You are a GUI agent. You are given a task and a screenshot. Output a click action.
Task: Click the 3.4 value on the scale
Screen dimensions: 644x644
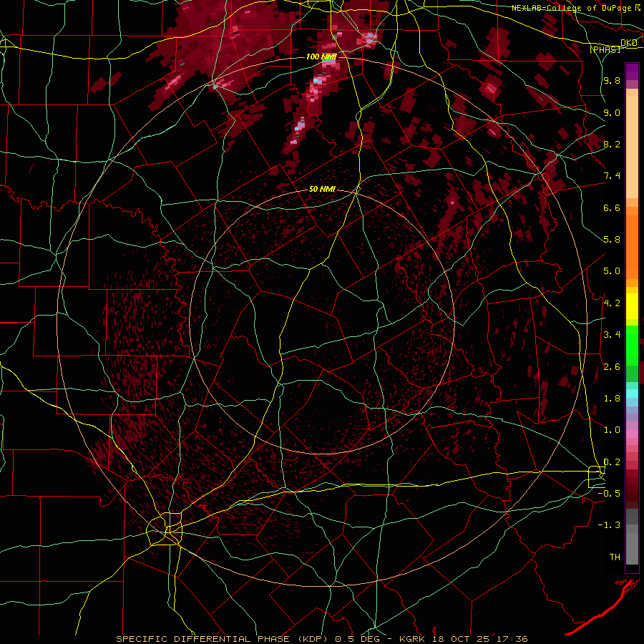tap(612, 335)
